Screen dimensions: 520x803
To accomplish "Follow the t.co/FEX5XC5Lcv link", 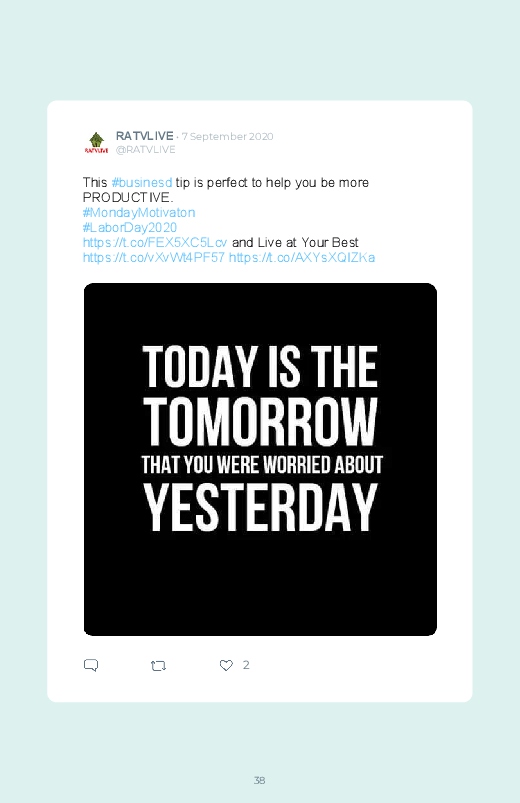I will point(155,242).
